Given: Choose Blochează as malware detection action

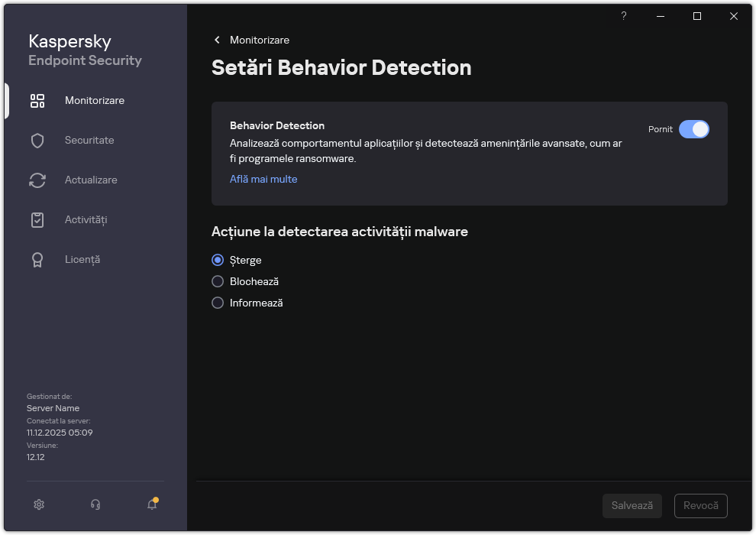Looking at the screenshot, I should (218, 281).
